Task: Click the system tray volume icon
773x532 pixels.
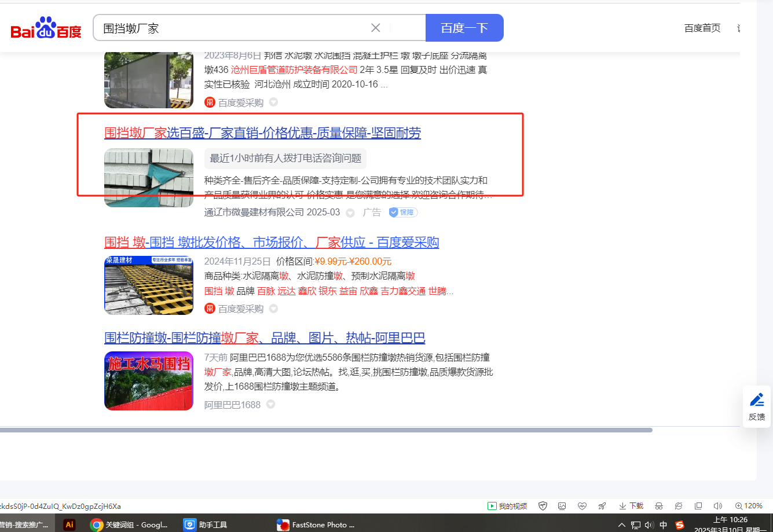Action: (649, 525)
